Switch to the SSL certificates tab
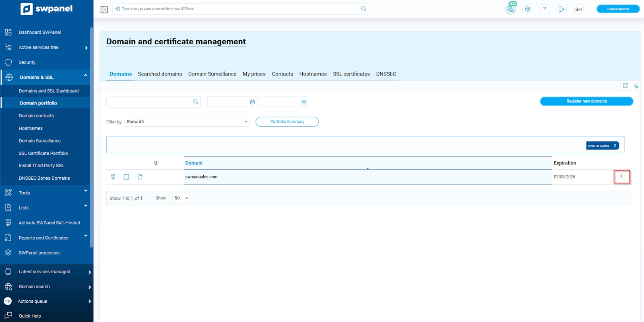Viewport: 644px width, 322px height. pyautogui.click(x=351, y=74)
